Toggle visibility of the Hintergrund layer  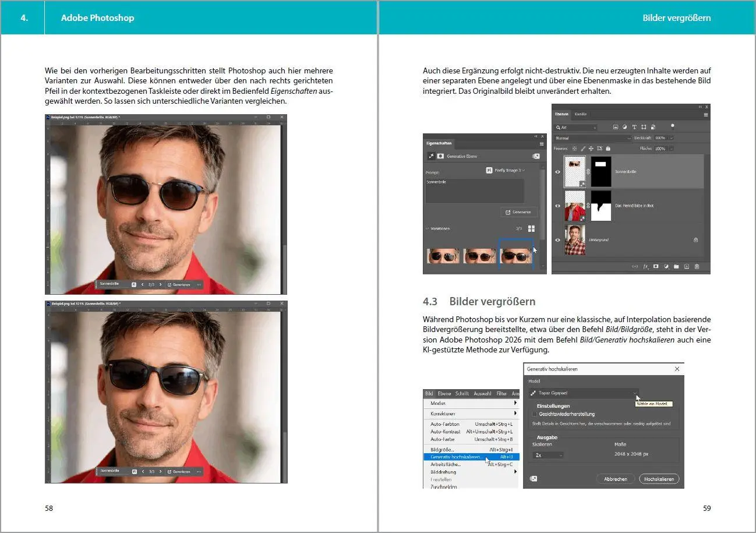tap(557, 240)
